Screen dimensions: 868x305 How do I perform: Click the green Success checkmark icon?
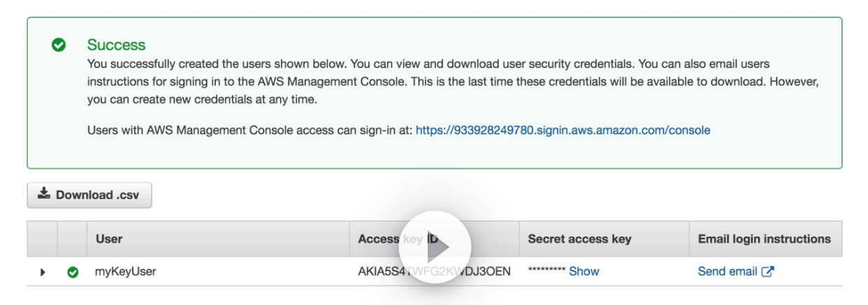(59, 45)
